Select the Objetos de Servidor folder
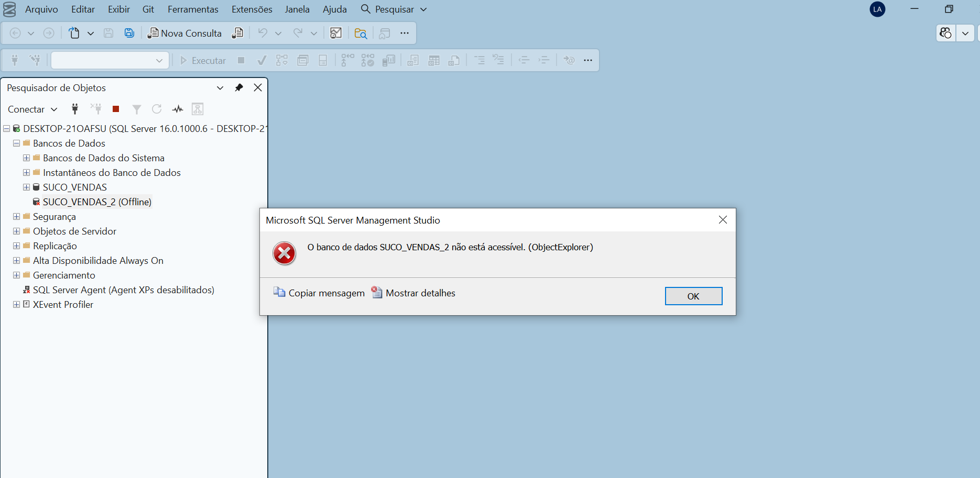 point(74,231)
